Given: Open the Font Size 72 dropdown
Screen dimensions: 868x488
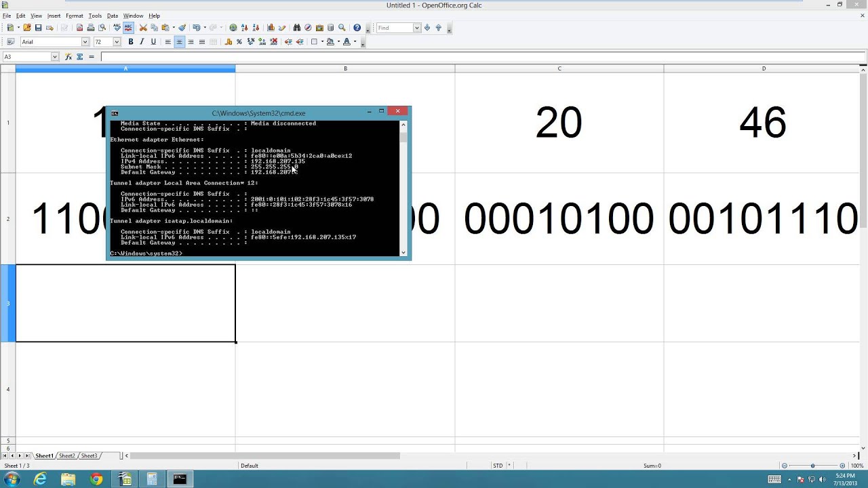Looking at the screenshot, I should click(117, 42).
